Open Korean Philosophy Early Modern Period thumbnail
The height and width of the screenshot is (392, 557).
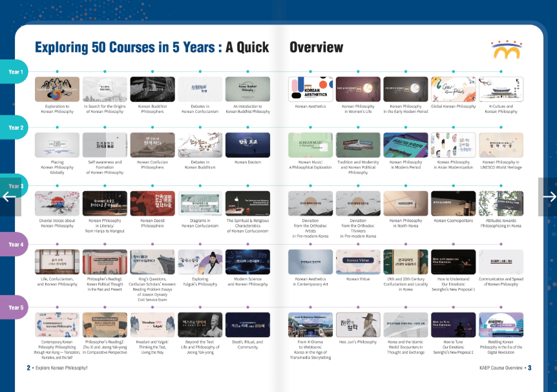pos(406,89)
